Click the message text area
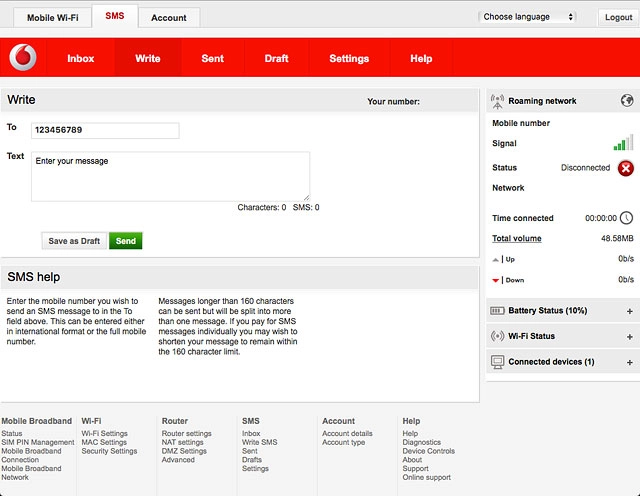This screenshot has height=496, width=640. 170,176
